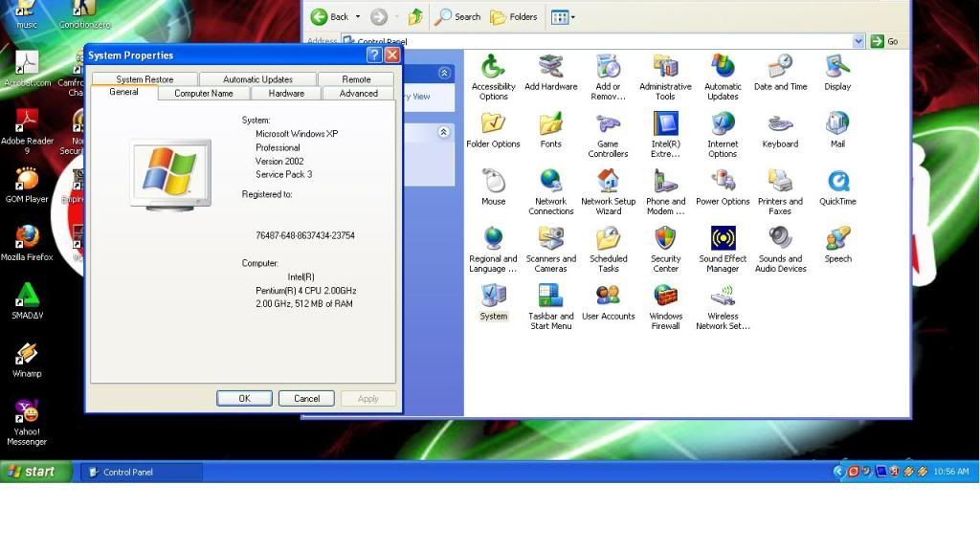Open the Mail applet
Screen dimensions: 980x551
[837, 130]
